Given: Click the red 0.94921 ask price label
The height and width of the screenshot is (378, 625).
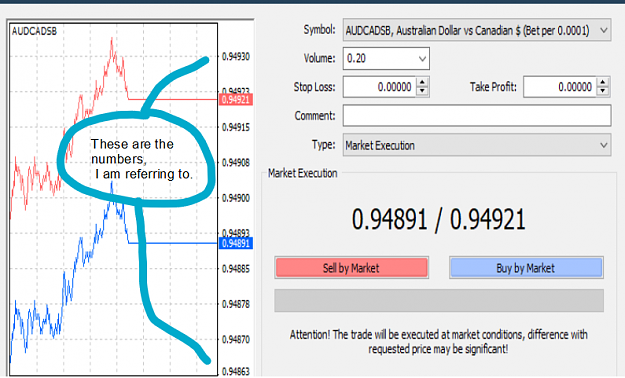Looking at the screenshot, I should coord(236,99).
